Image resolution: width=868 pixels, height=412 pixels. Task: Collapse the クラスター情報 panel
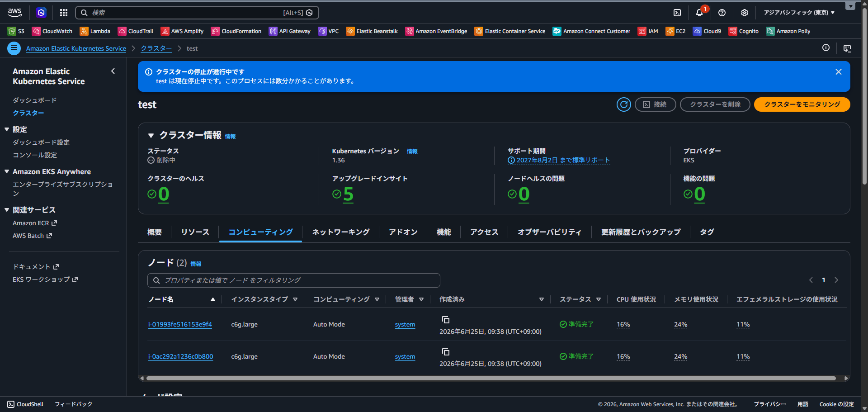[151, 135]
